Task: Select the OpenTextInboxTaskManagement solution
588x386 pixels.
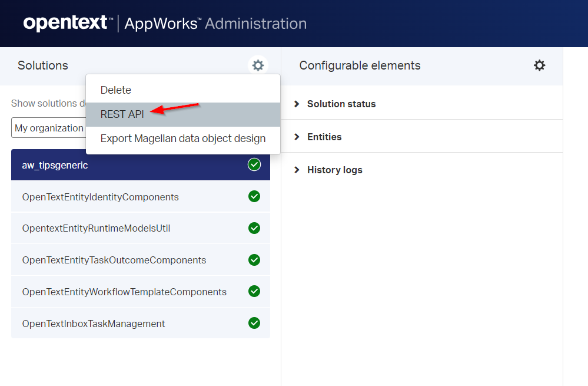Action: click(x=94, y=324)
